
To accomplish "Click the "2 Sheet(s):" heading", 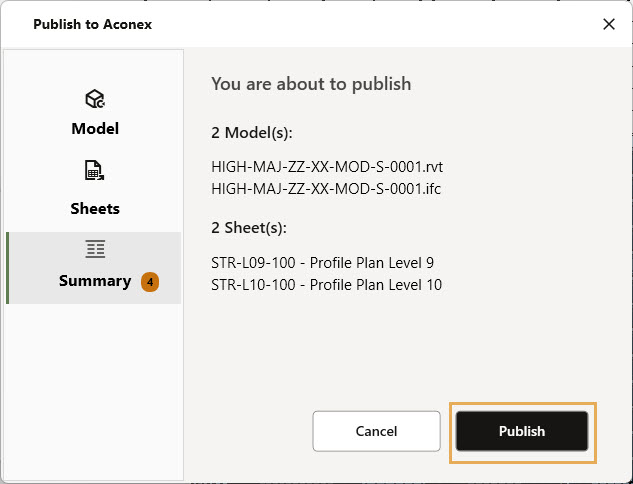I will tap(249, 228).
